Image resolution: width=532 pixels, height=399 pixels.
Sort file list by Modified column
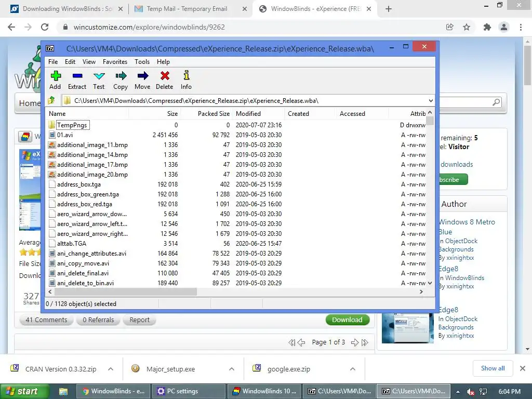click(x=258, y=114)
